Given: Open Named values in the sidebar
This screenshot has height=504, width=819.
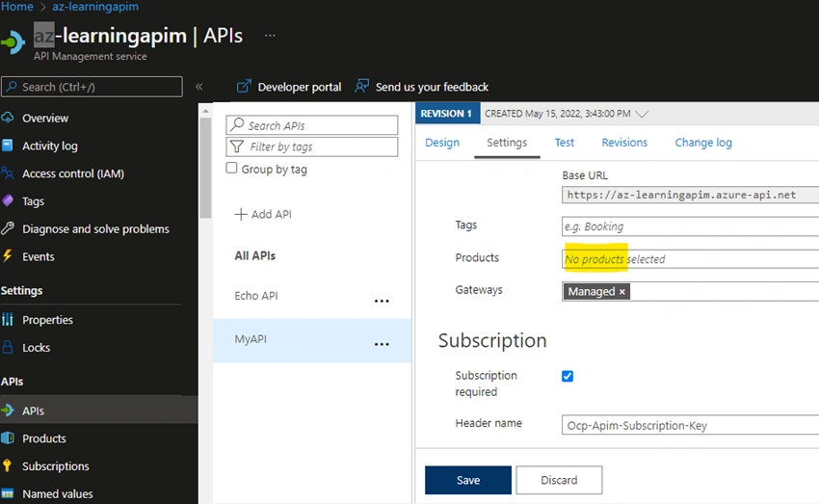Looking at the screenshot, I should pos(58,493).
